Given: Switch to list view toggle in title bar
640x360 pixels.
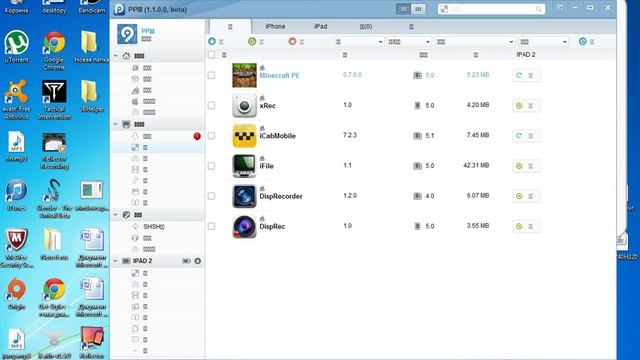Looking at the screenshot, I should 403,9.
